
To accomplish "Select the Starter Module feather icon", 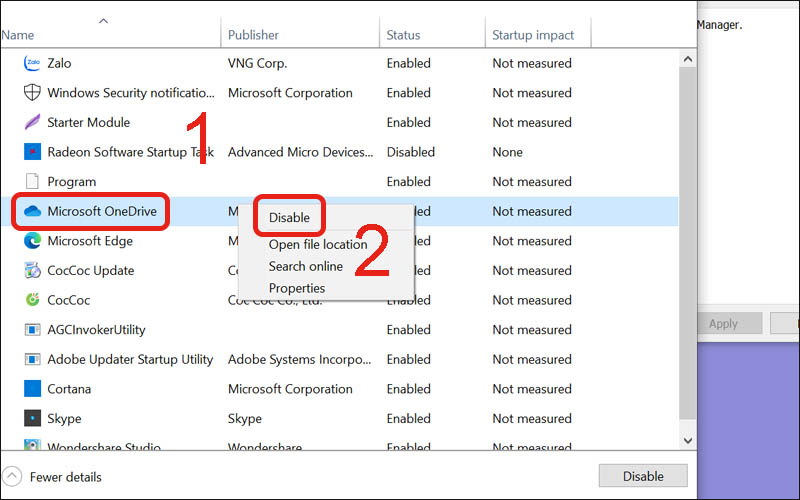I will pos(32,123).
